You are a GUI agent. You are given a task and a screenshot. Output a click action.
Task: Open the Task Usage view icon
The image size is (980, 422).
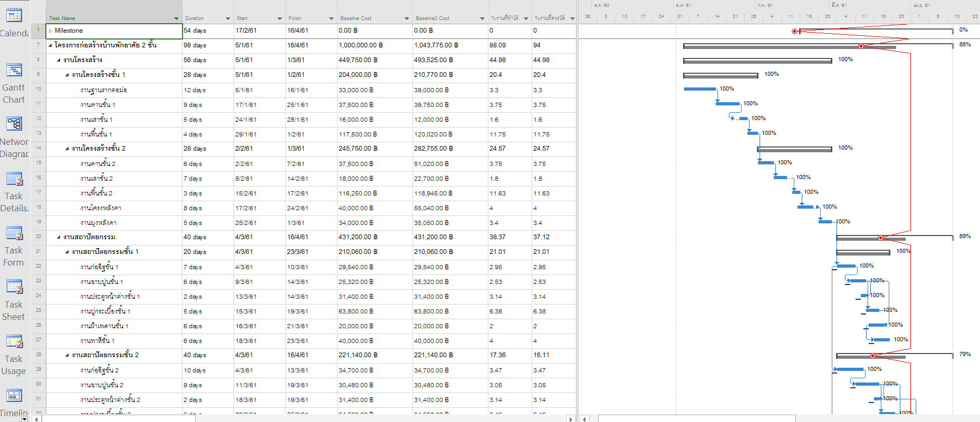14,341
